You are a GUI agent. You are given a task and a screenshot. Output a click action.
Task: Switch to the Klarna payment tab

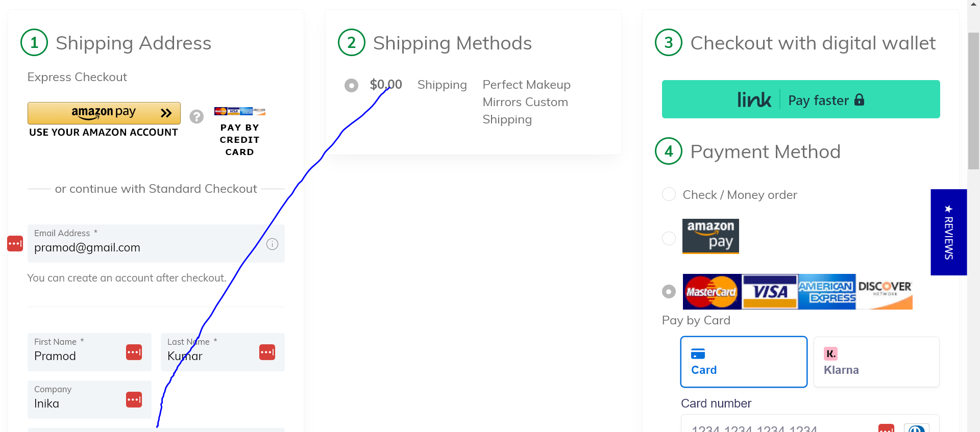pos(876,362)
